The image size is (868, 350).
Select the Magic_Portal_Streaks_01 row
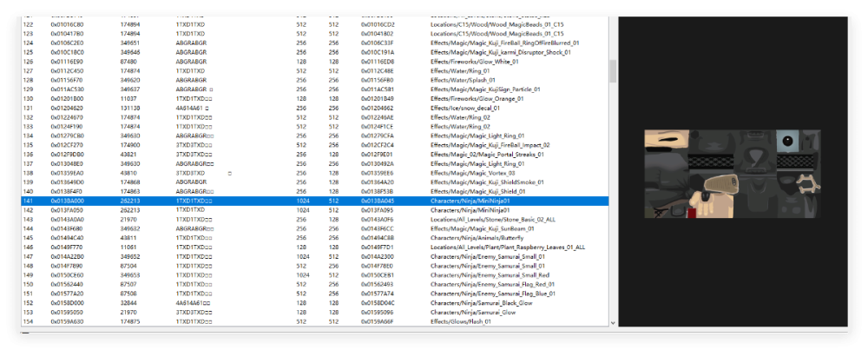pyautogui.click(x=314, y=155)
